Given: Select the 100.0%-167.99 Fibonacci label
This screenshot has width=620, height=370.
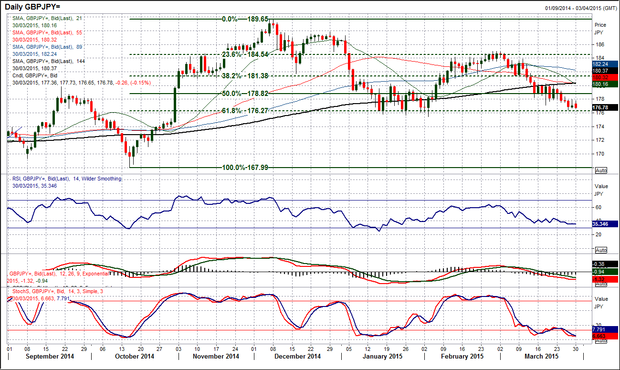Looking at the screenshot, I should [x=245, y=168].
